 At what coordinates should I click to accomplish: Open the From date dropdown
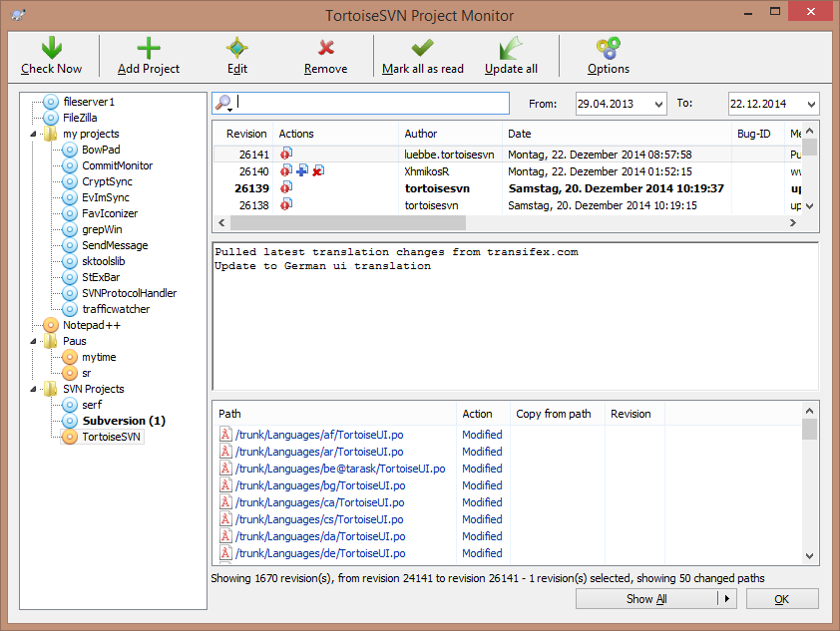657,104
